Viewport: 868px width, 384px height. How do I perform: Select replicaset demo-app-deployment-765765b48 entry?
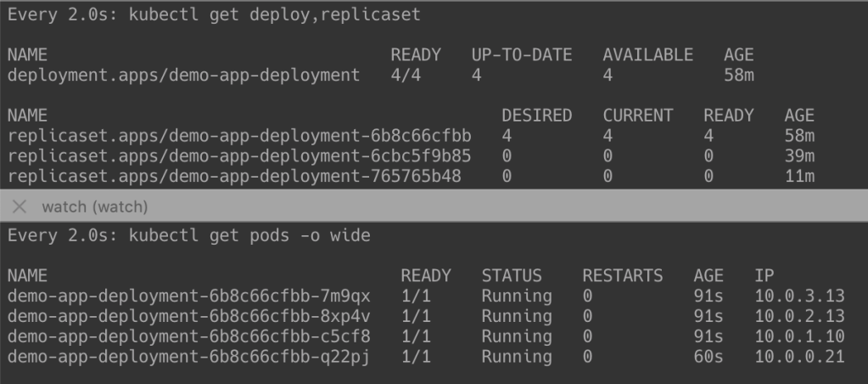coord(234,176)
